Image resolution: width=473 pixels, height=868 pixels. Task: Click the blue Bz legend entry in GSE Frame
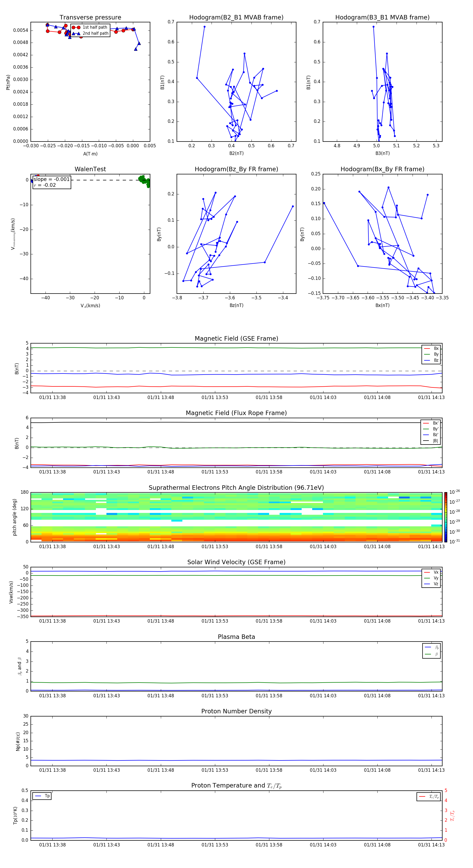(x=431, y=360)
